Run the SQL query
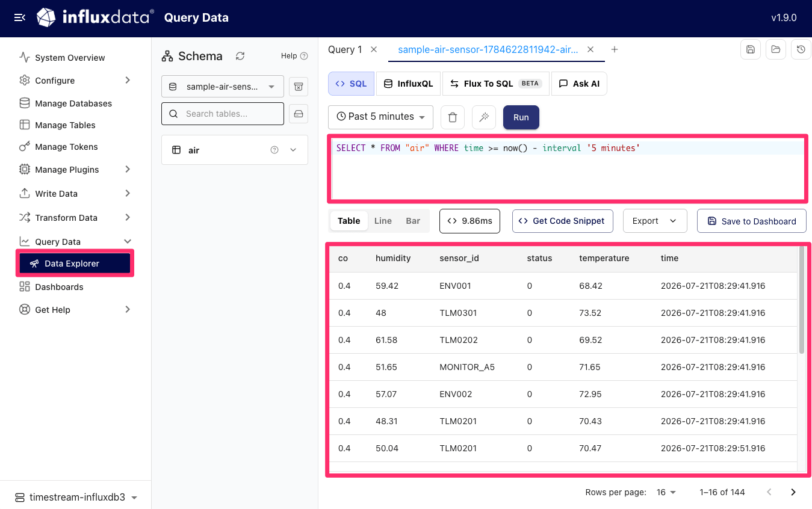The height and width of the screenshot is (509, 812). point(521,117)
